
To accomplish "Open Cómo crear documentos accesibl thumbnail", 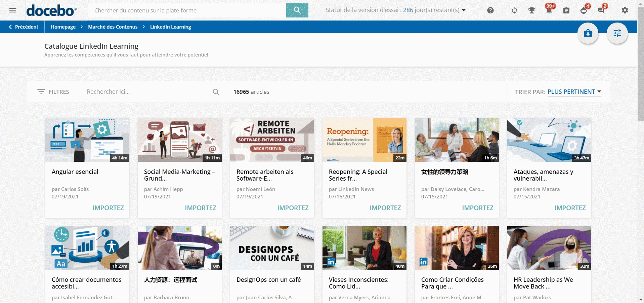I will pos(87,248).
